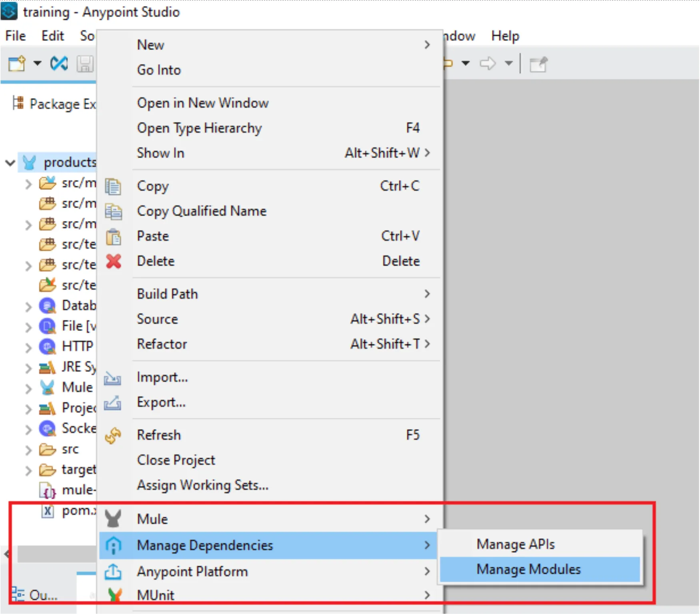Click the HTTP connector icon in tree
The width and height of the screenshot is (700, 614).
click(x=48, y=347)
